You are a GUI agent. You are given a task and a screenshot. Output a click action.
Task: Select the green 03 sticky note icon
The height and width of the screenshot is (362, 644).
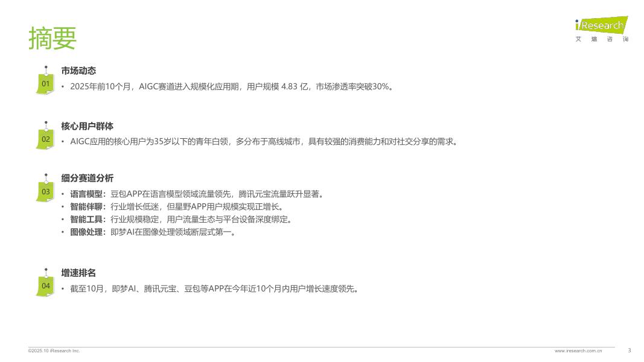[46, 189]
